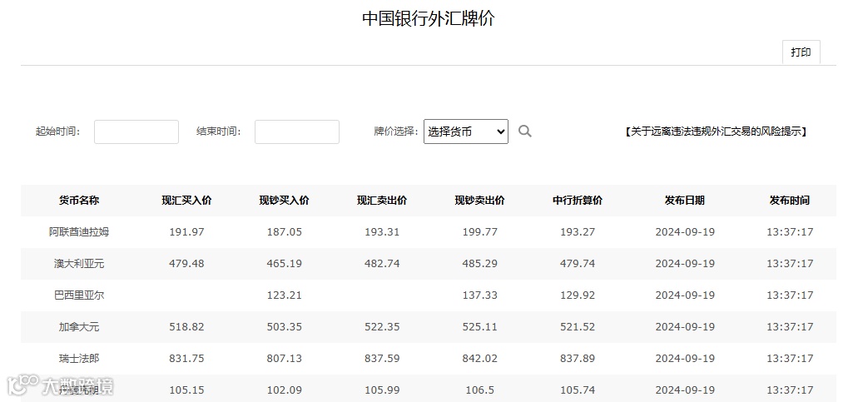The height and width of the screenshot is (402, 868).
Task: Click the publish time in 加拿大元 row
Action: [790, 327]
